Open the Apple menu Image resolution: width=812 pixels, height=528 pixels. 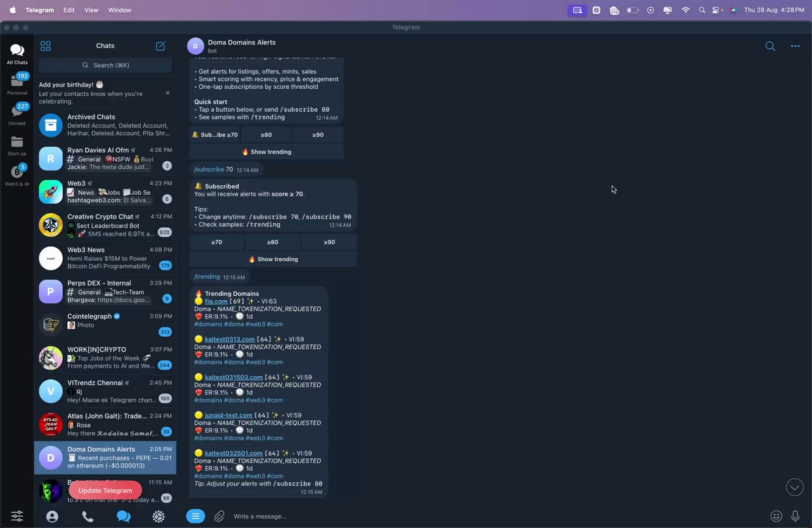click(x=13, y=10)
